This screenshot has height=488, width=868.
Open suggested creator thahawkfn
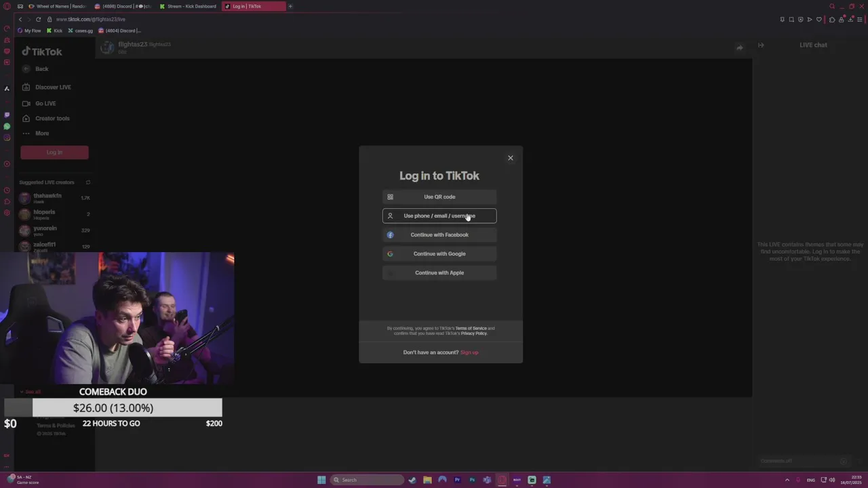pyautogui.click(x=54, y=197)
